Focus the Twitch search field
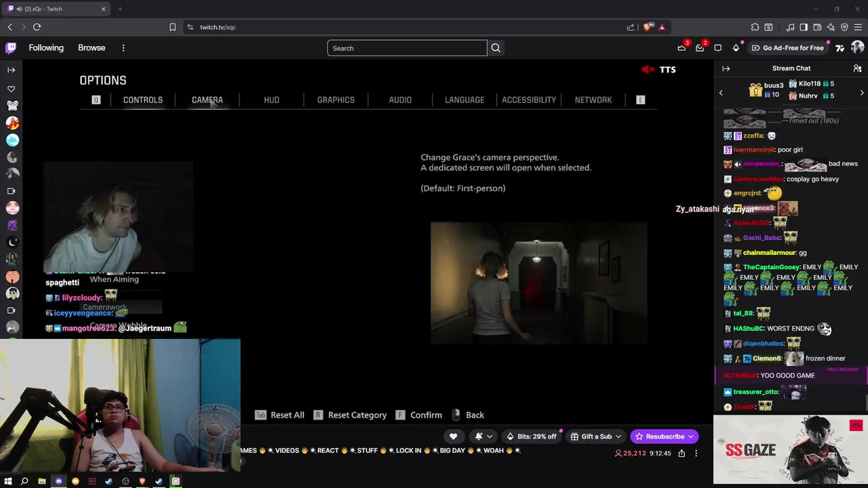This screenshot has width=868, height=488. (407, 48)
